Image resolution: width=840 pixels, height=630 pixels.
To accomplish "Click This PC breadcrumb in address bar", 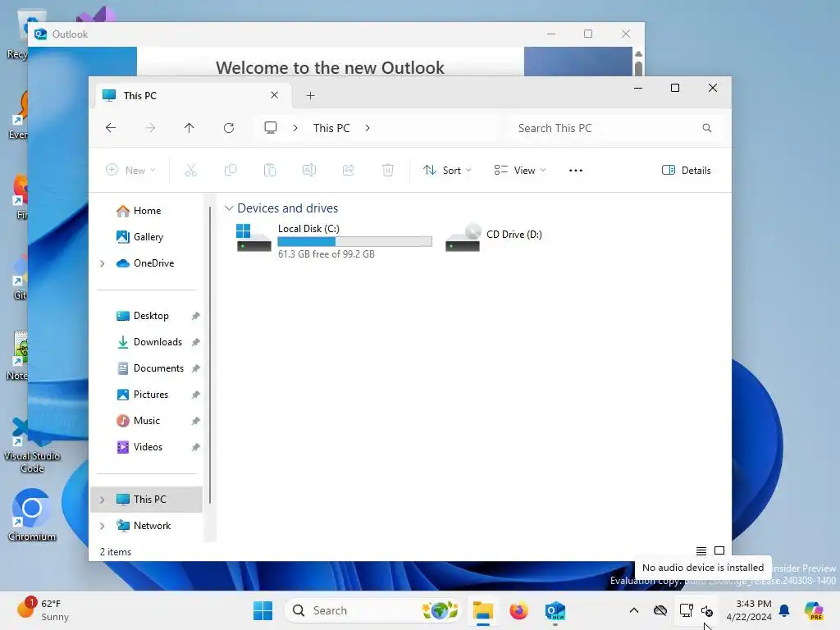I will [x=331, y=128].
